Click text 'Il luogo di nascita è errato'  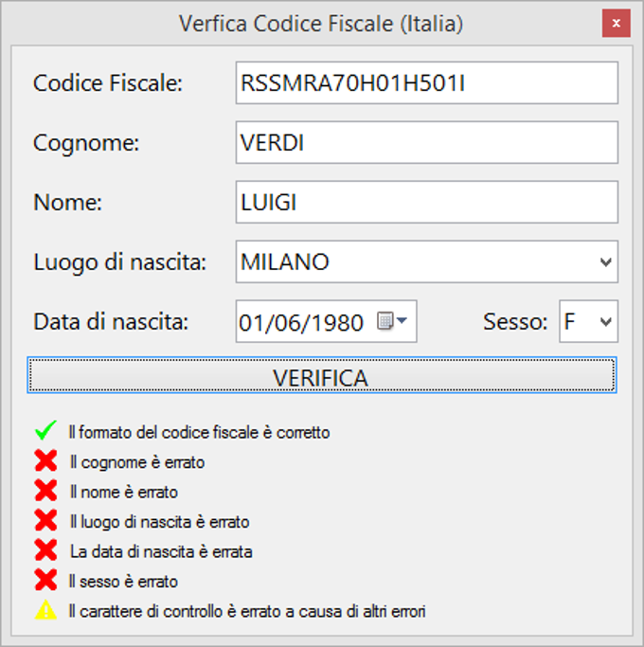pyautogui.click(x=160, y=522)
